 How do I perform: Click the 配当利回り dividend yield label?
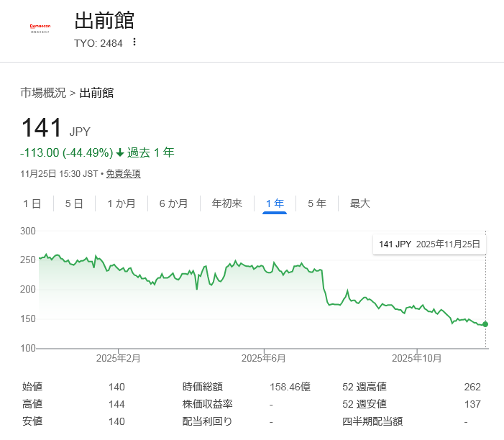(x=207, y=421)
